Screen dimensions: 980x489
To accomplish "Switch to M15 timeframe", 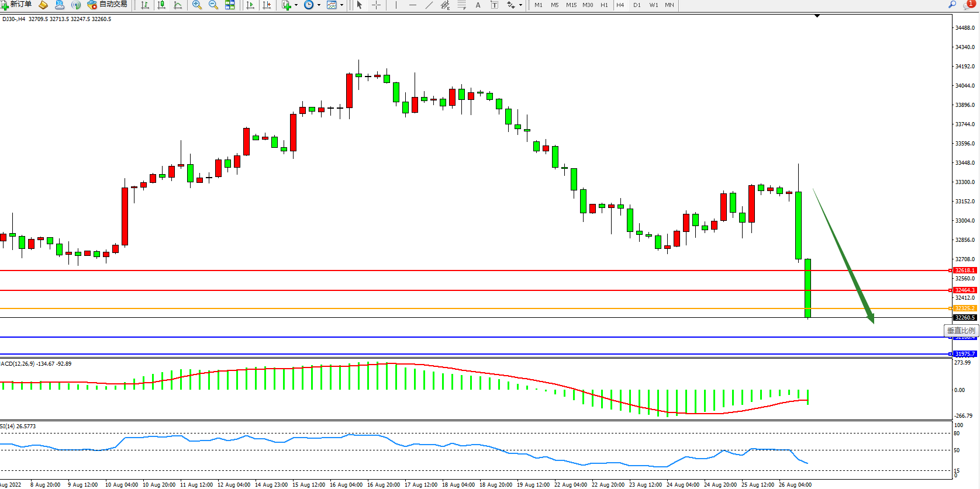I will pyautogui.click(x=571, y=5).
